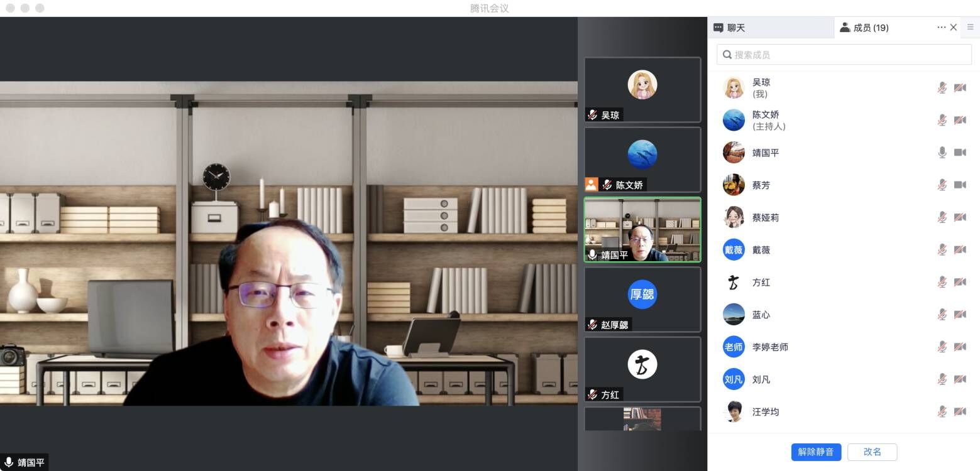Viewport: 980px width, 471px height.
Task: Select the 靖国平 video thumbnail
Action: (642, 230)
